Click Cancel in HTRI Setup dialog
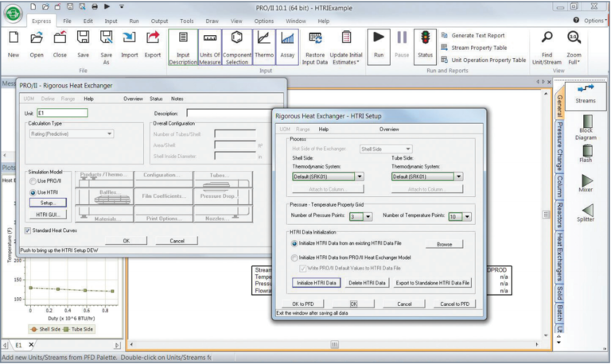This screenshot has width=611, height=364. (404, 304)
